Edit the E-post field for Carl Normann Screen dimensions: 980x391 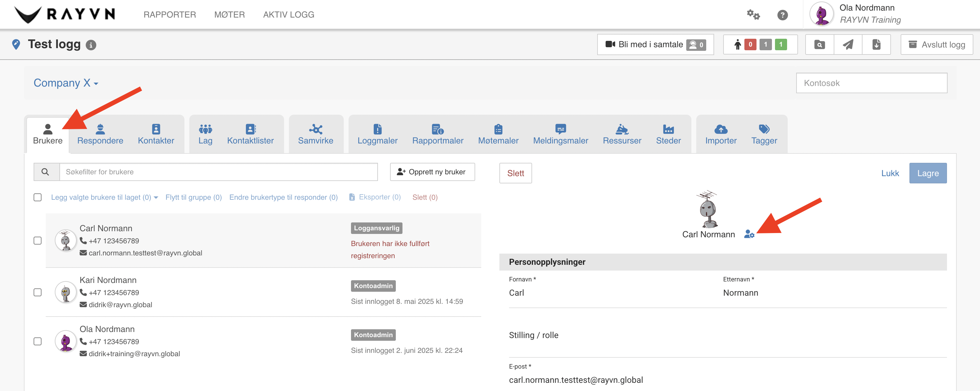pyautogui.click(x=727, y=379)
